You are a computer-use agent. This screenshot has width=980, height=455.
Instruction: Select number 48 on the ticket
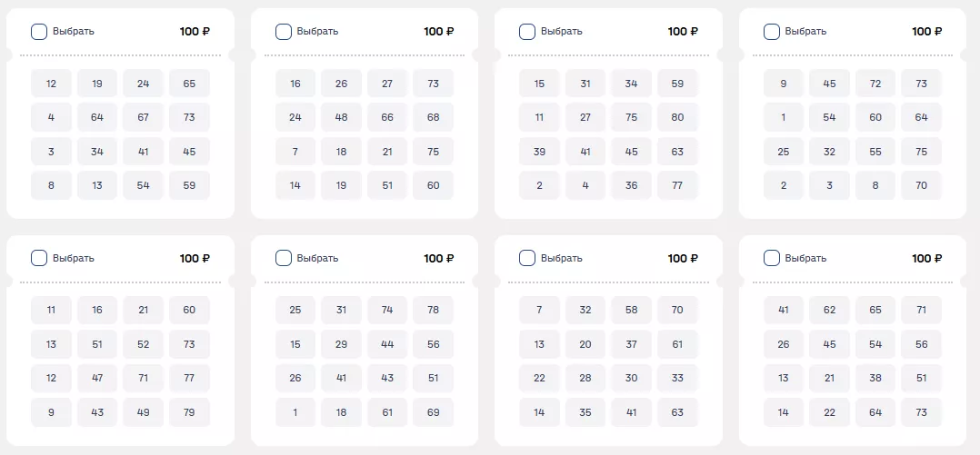341,117
